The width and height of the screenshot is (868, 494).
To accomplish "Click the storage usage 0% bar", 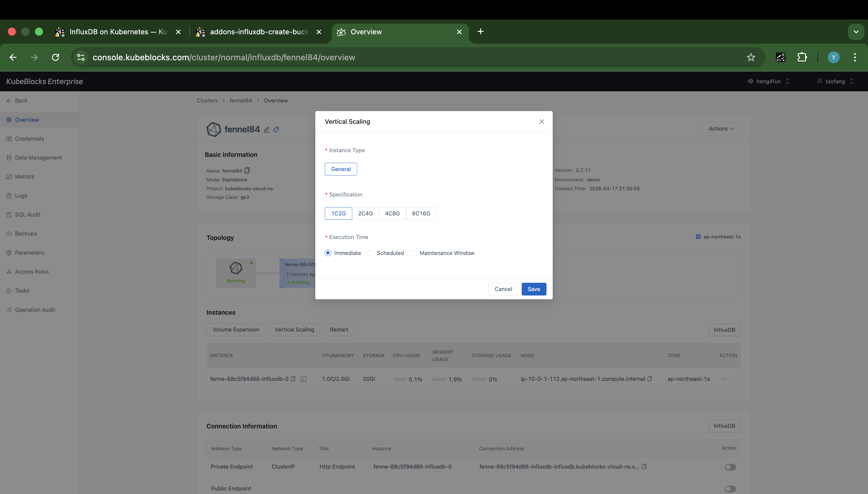I will point(479,379).
